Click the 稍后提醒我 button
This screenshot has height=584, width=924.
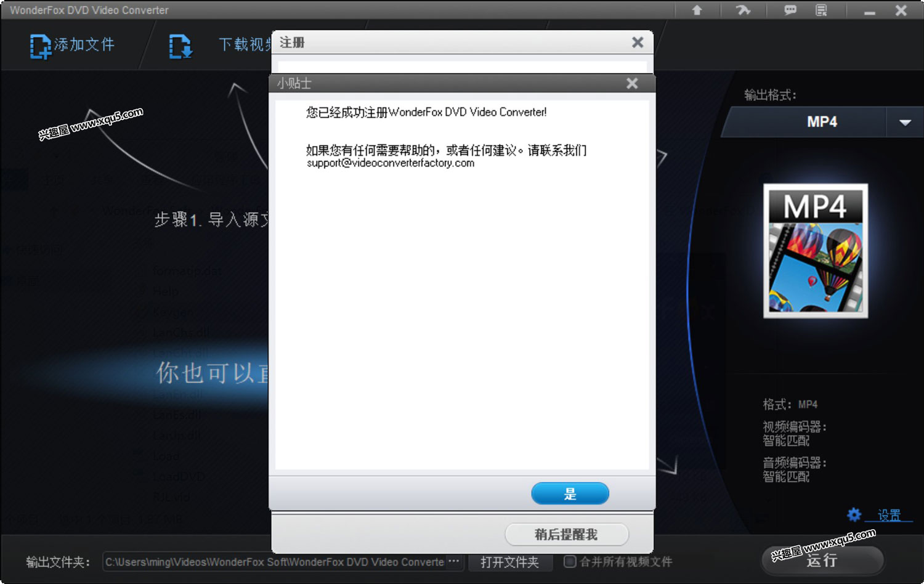567,534
